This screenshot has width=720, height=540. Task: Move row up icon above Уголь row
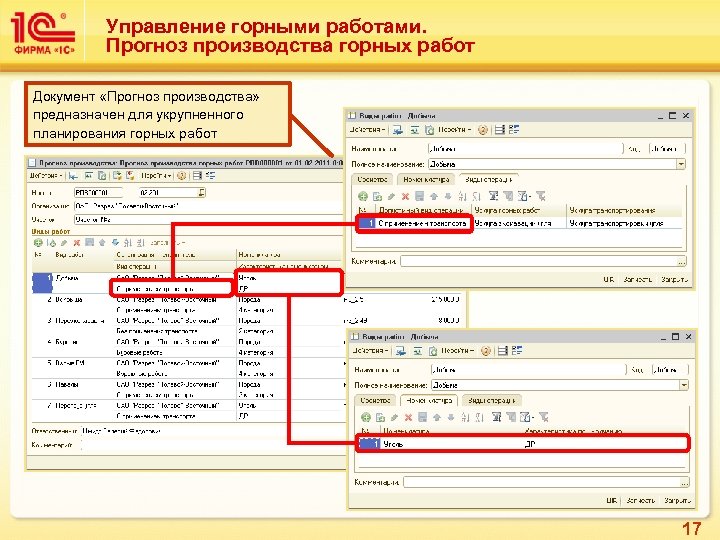point(437,417)
